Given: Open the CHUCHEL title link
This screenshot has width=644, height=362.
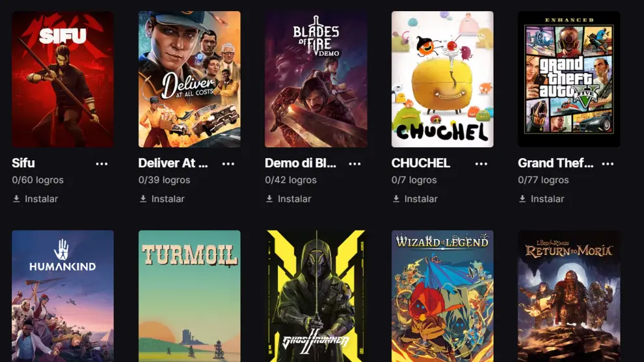Looking at the screenshot, I should [x=421, y=163].
